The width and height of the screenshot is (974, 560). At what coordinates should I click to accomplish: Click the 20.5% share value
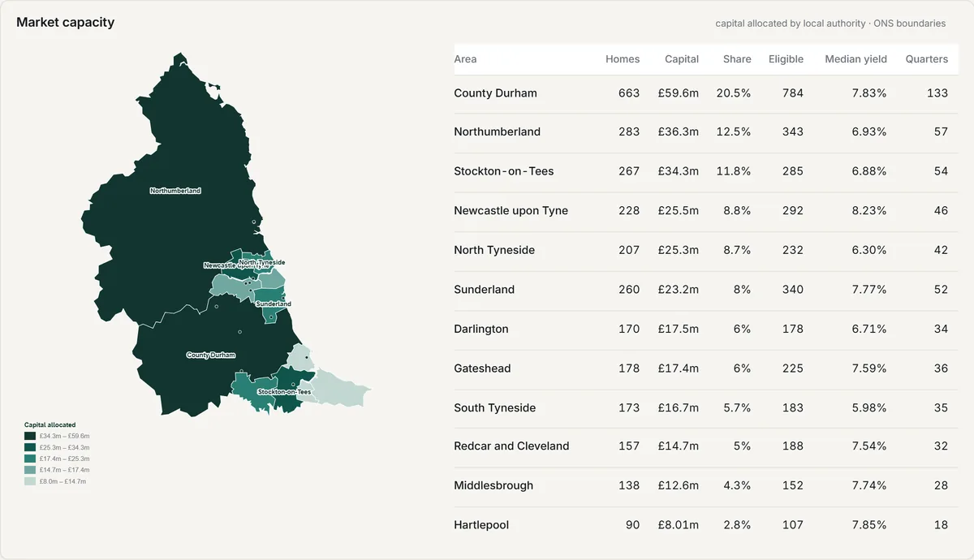click(x=733, y=93)
